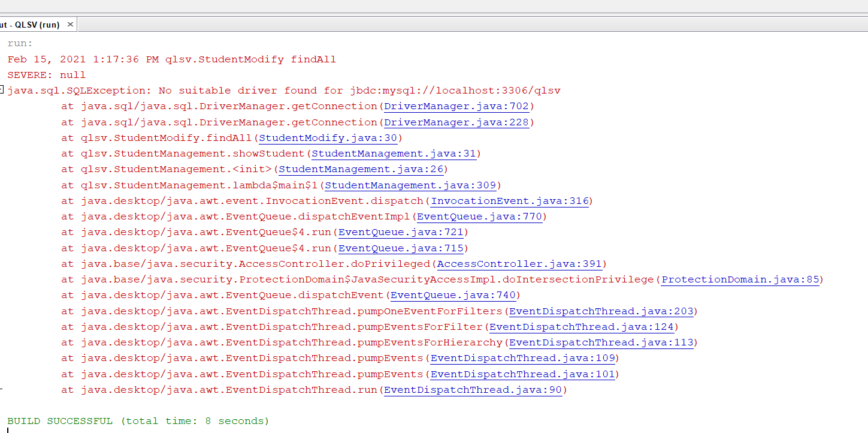
Task: Open the DriverManager.java:228 link
Action: [x=456, y=122]
